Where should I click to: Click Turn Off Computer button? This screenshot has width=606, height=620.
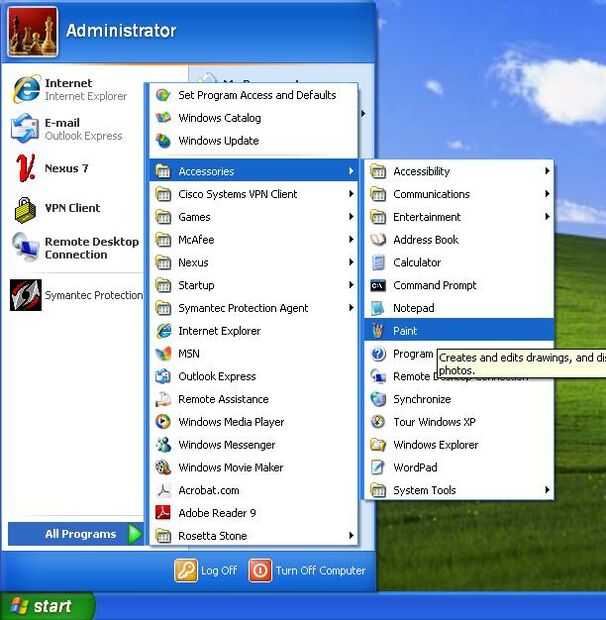pos(307,571)
